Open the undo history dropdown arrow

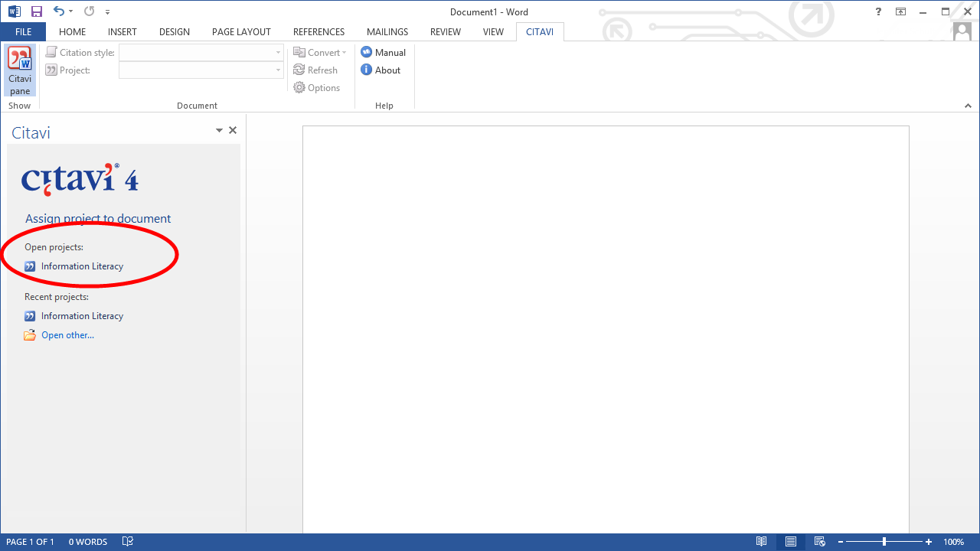click(71, 11)
